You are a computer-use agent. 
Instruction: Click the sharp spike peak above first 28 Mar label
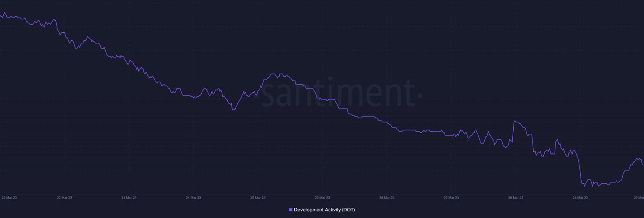tap(515, 121)
